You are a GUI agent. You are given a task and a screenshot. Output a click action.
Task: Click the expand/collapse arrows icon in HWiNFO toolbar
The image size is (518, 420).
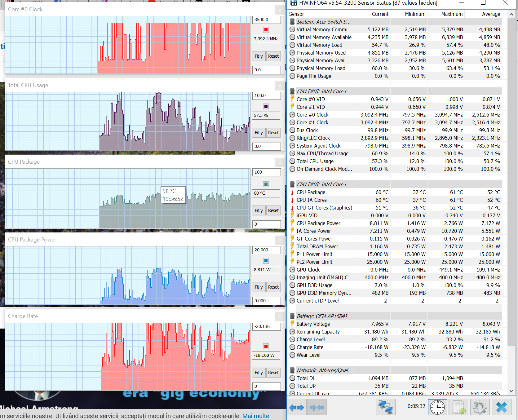click(x=297, y=407)
